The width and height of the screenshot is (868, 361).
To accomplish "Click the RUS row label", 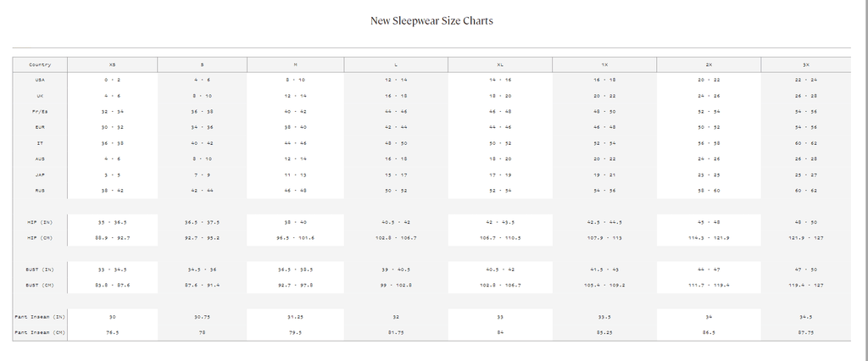I will coord(40,191).
